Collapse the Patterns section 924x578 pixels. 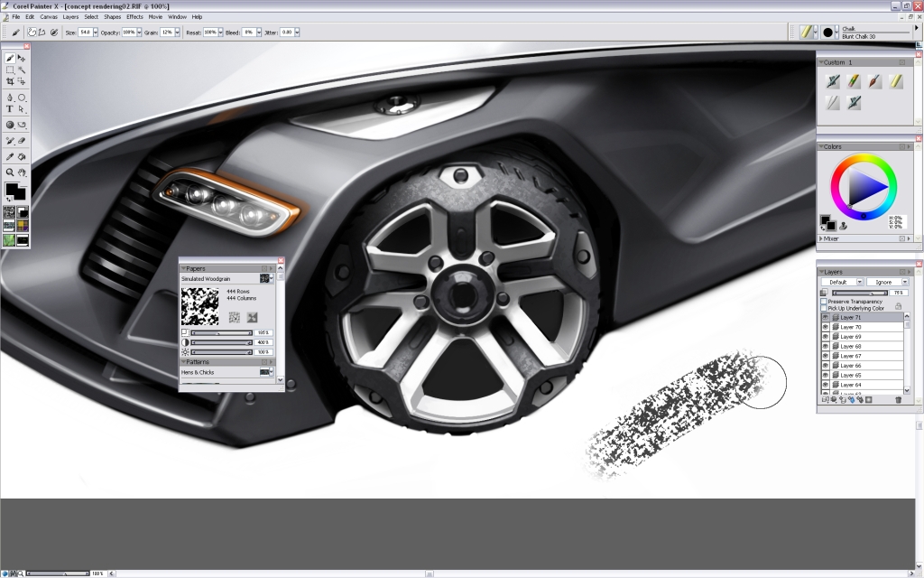(183, 361)
